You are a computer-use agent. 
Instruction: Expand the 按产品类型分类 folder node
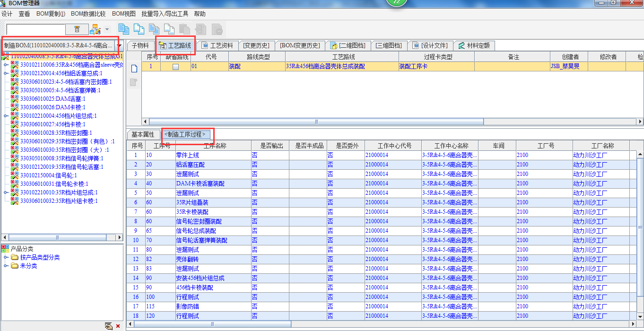coord(5,257)
